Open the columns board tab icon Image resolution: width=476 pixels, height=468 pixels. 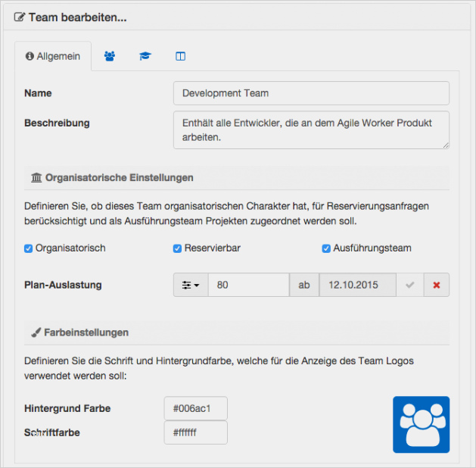click(x=180, y=56)
